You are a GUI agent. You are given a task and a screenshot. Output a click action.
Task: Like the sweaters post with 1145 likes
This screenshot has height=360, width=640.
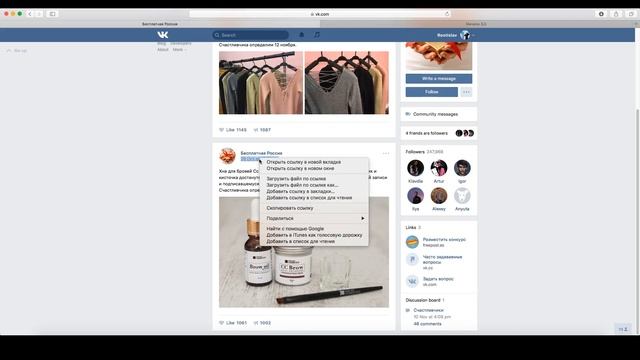point(233,130)
